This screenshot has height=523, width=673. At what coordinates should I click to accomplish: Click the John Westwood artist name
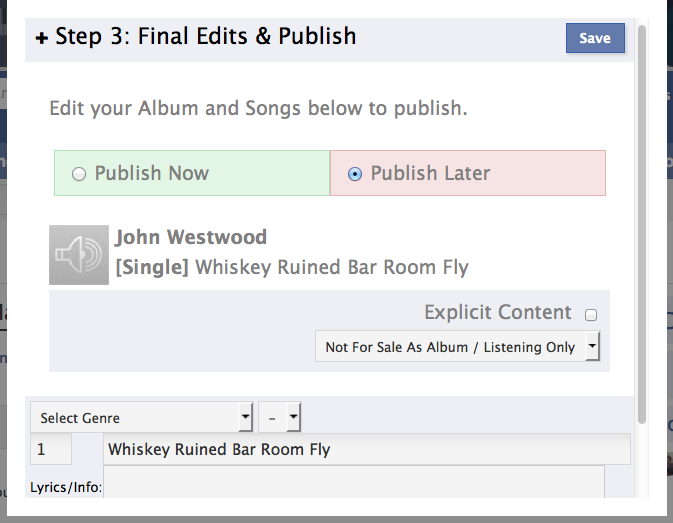pyautogui.click(x=191, y=237)
